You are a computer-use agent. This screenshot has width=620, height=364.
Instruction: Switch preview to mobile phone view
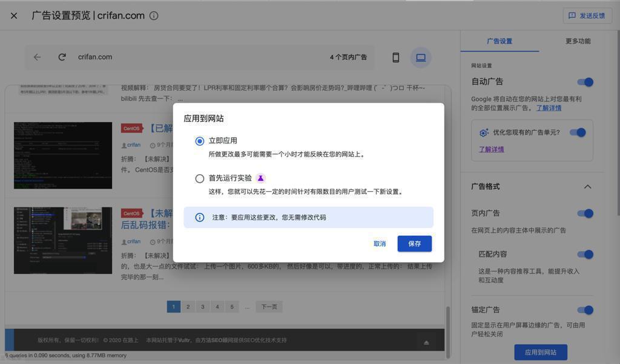tap(396, 57)
